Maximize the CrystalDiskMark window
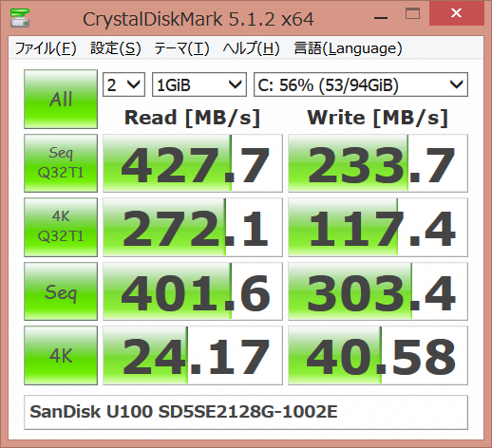The height and width of the screenshot is (448, 492). [x=412, y=13]
